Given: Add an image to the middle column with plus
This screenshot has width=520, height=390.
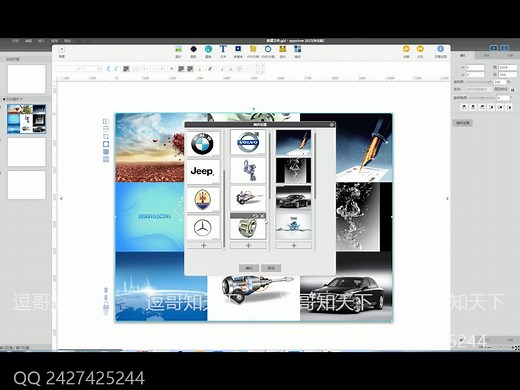Looking at the screenshot, I should point(248,246).
